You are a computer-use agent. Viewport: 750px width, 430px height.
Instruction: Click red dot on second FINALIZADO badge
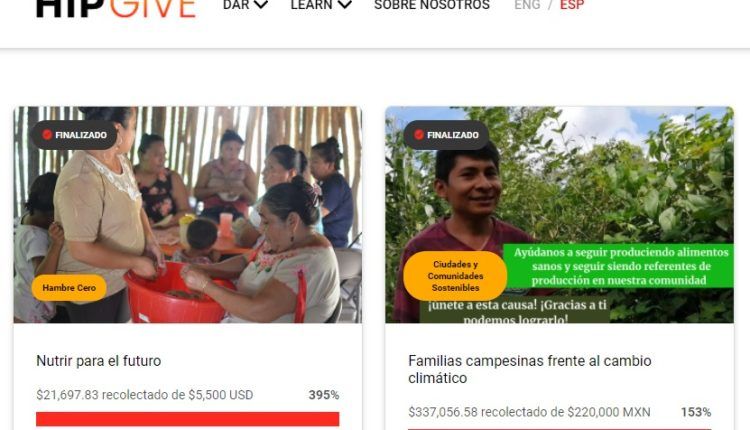point(419,135)
